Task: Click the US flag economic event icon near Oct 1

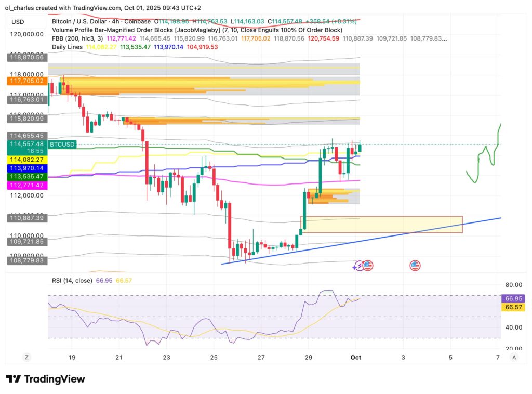Action: (x=369, y=265)
